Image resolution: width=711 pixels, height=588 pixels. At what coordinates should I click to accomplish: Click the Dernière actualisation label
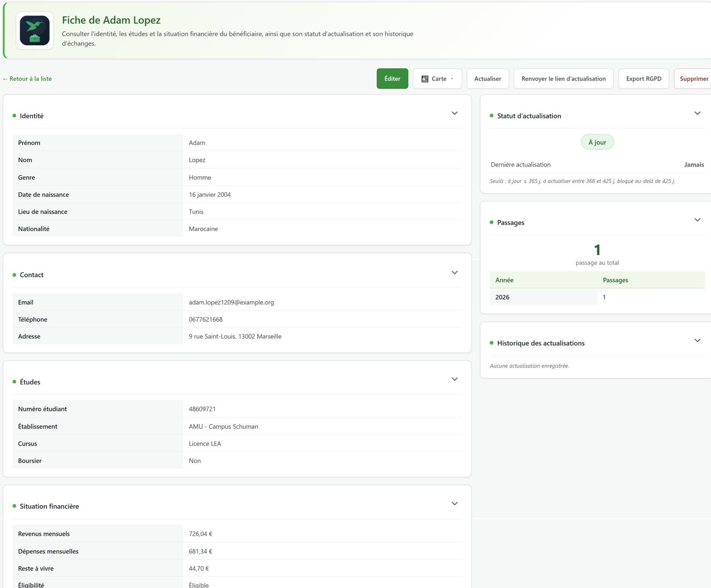pos(521,164)
